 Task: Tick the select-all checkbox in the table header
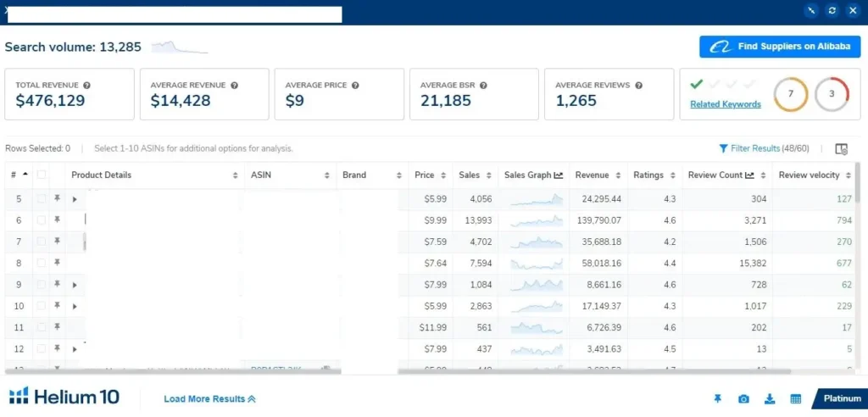pos(41,175)
